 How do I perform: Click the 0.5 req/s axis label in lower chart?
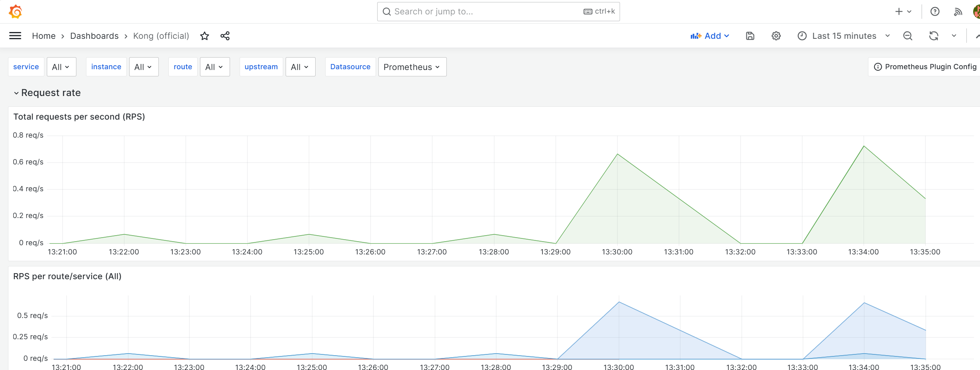pos(32,316)
